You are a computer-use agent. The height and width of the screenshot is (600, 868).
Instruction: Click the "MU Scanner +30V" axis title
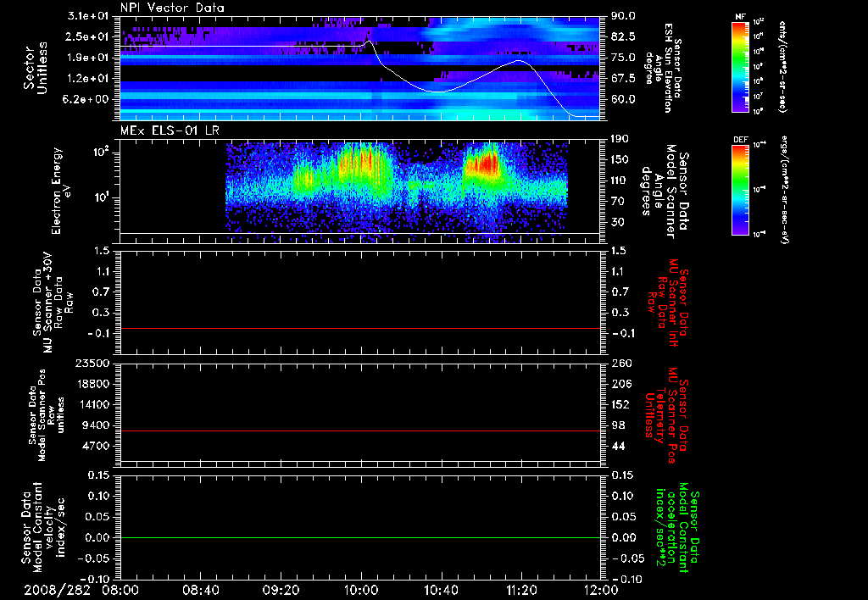tap(48, 303)
